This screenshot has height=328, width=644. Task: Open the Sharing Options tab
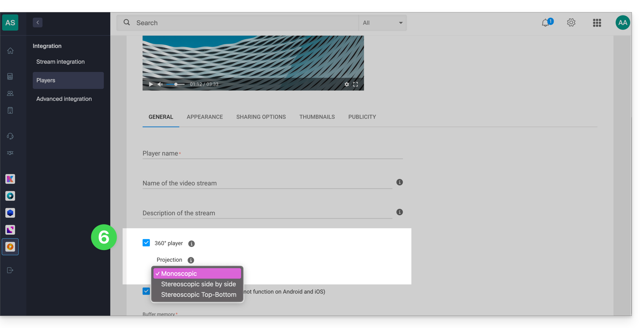pos(261,117)
